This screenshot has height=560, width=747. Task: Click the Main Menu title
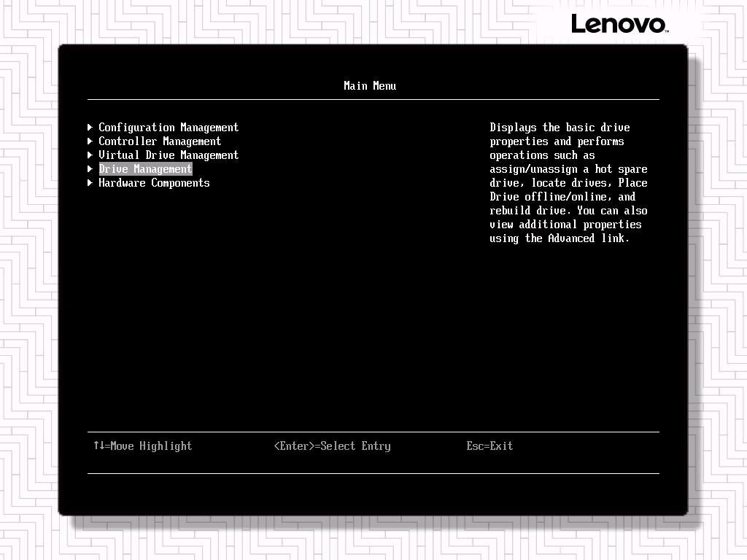pyautogui.click(x=370, y=86)
